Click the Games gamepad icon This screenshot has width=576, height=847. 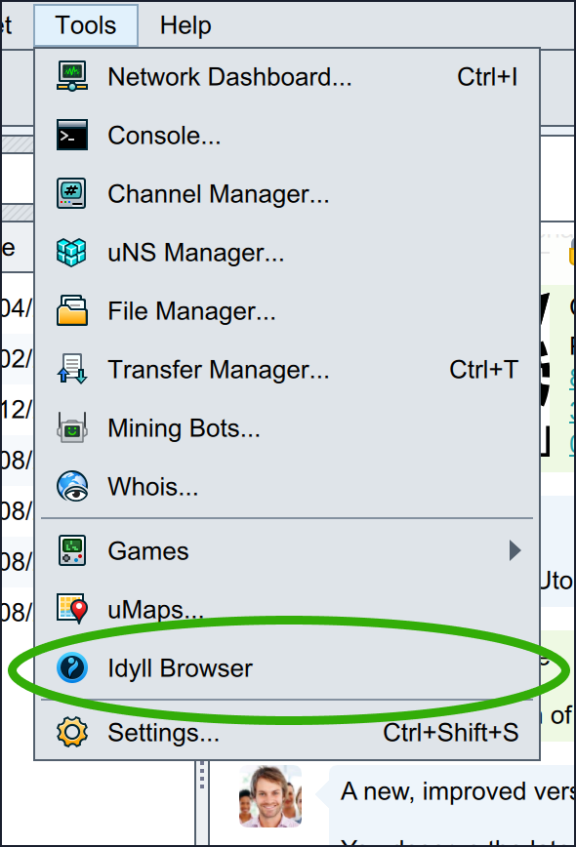(x=72, y=550)
